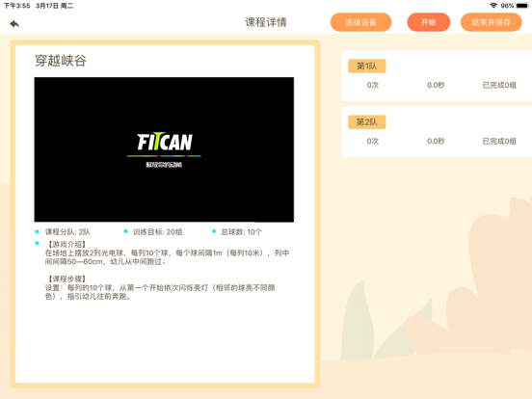
Task: Click 第2队 count value 0次
Action: tap(373, 141)
